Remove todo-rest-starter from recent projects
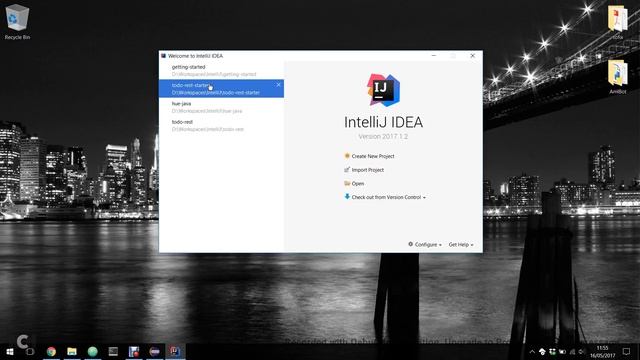 (278, 85)
